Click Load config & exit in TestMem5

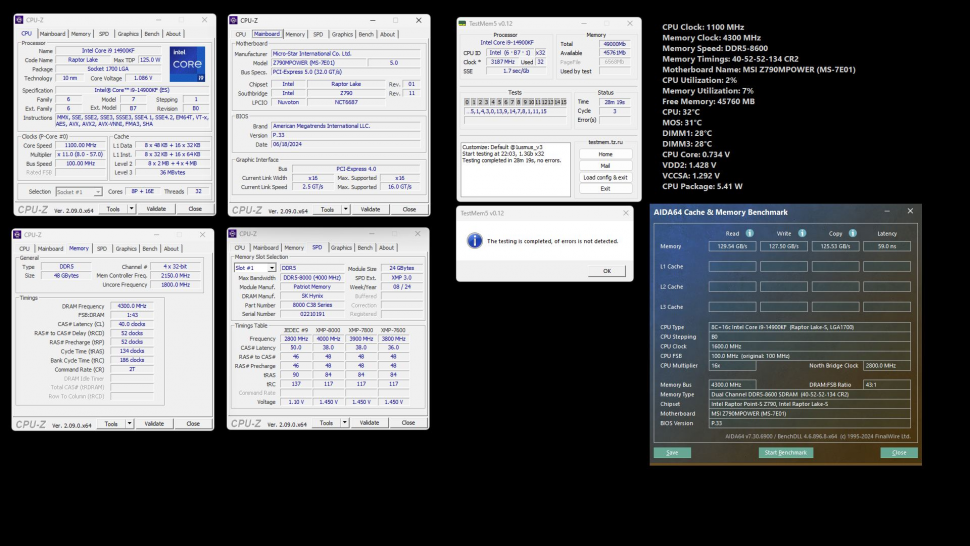point(605,177)
